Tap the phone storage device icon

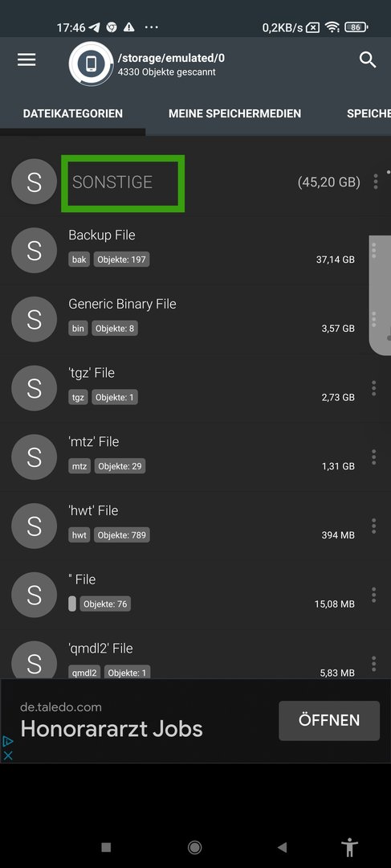click(91, 63)
